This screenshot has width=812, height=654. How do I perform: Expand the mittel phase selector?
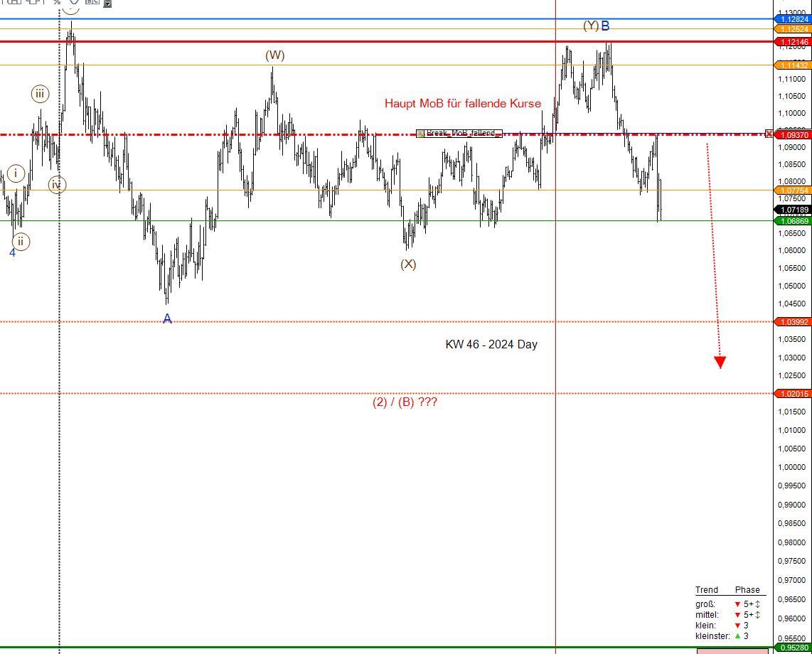tap(757, 615)
